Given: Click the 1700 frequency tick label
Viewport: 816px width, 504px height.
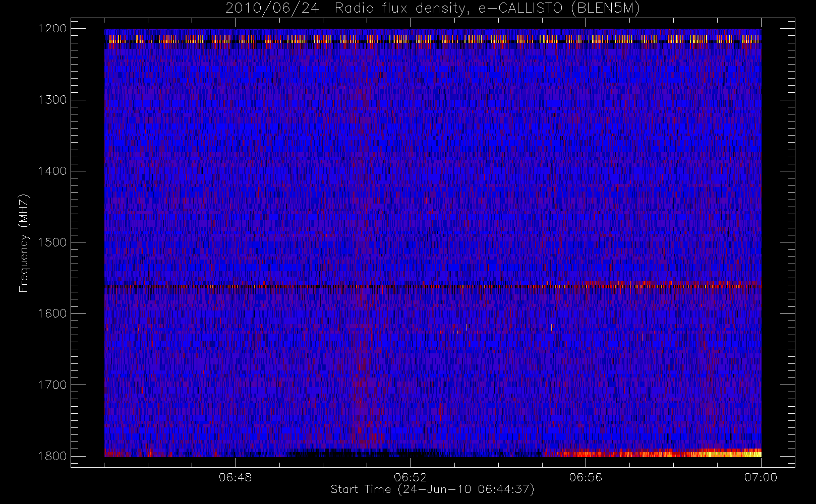Looking at the screenshot, I should pos(52,385).
